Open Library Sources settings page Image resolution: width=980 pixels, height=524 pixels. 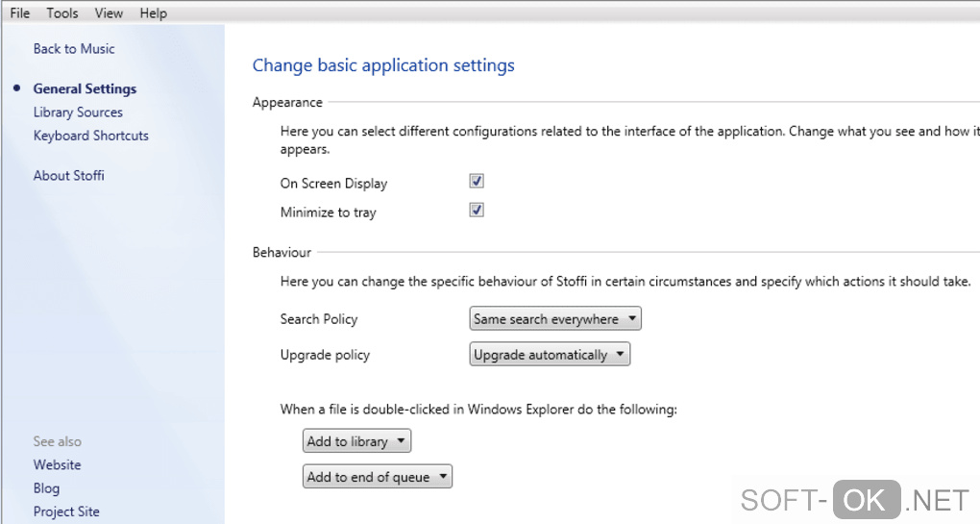click(78, 112)
